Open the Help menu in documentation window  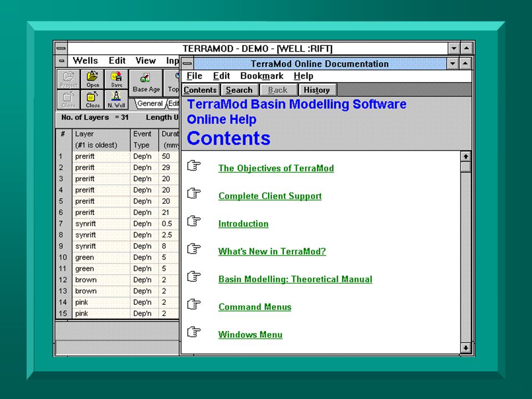coord(303,76)
